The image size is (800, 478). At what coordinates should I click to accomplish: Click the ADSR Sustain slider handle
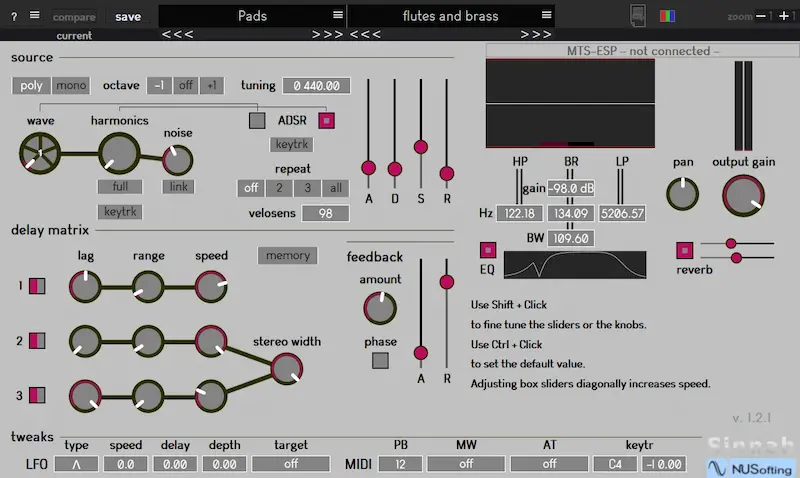420,148
